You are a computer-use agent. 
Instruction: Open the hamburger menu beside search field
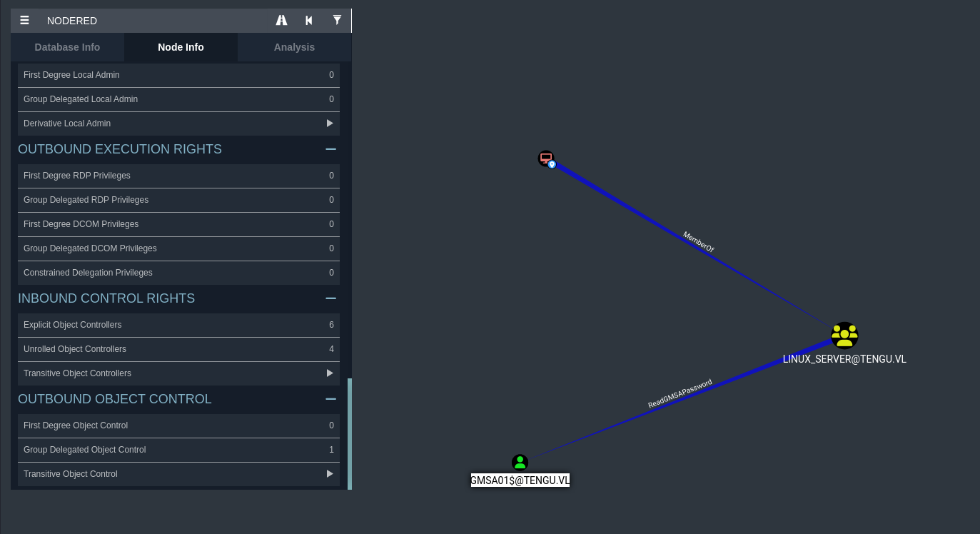coord(24,21)
